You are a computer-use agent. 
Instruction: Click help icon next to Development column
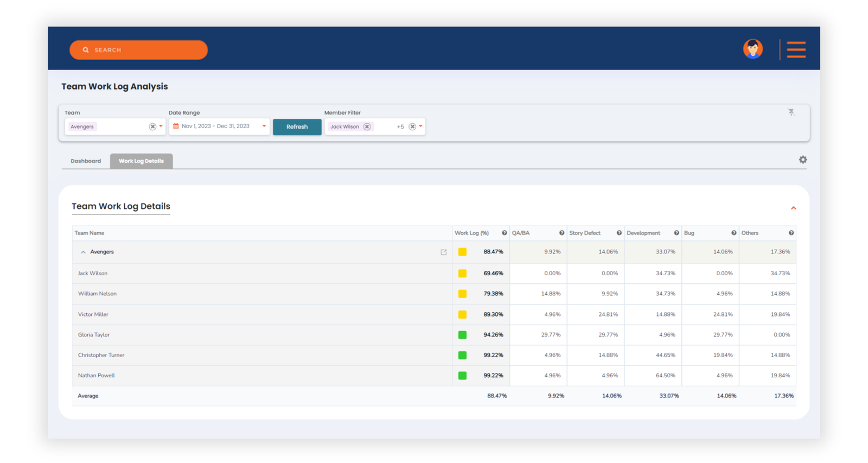coord(676,233)
